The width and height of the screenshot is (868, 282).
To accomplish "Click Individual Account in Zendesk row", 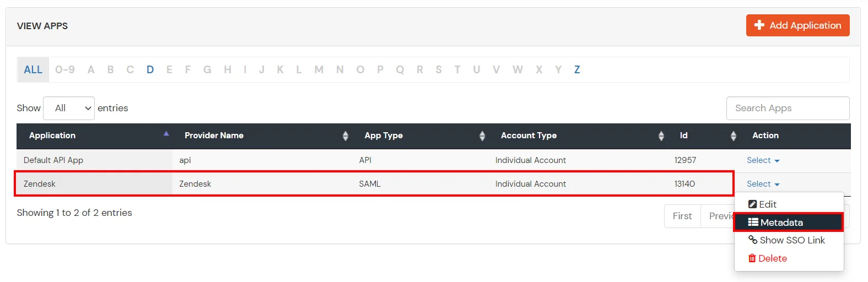I will click(x=530, y=184).
